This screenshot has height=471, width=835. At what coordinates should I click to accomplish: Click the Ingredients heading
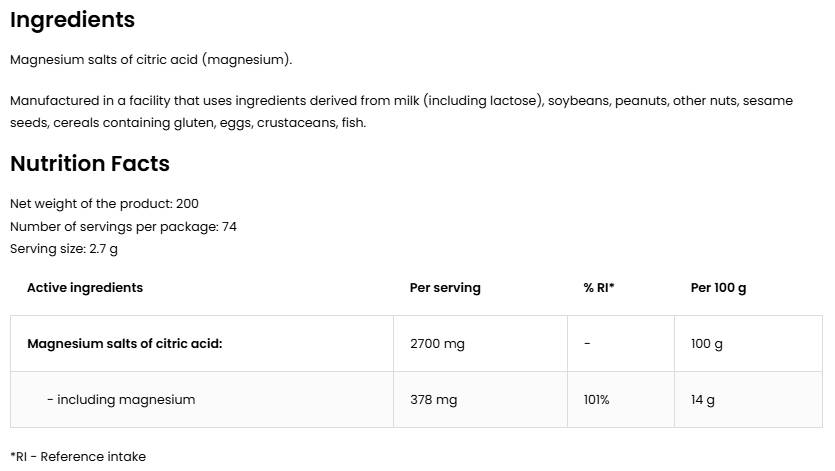72,19
